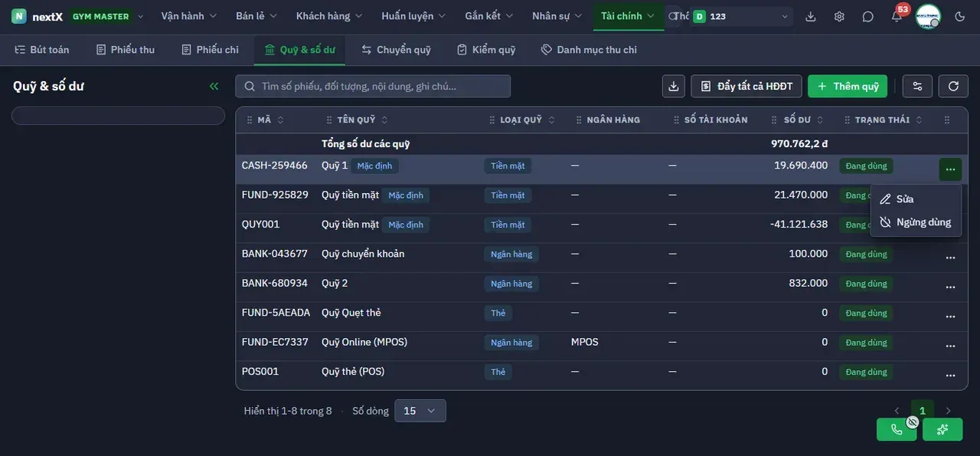The image size is (980, 456).
Task: Open settings gear in top bar
Action: (x=839, y=16)
